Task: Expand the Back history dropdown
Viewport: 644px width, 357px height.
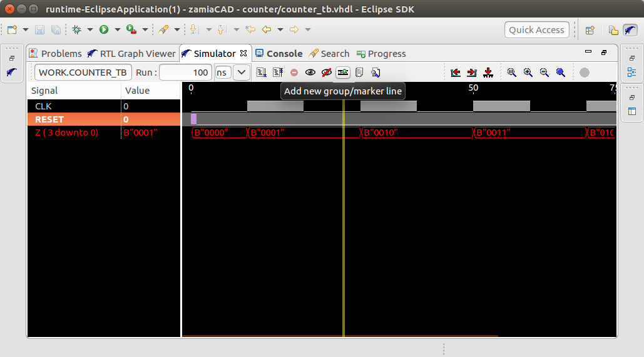Action: coord(280,29)
